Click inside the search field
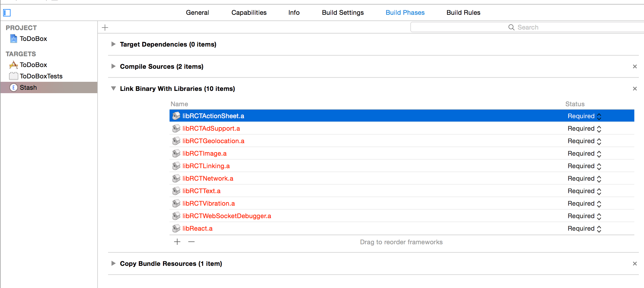This screenshot has height=288, width=644. (x=555, y=27)
